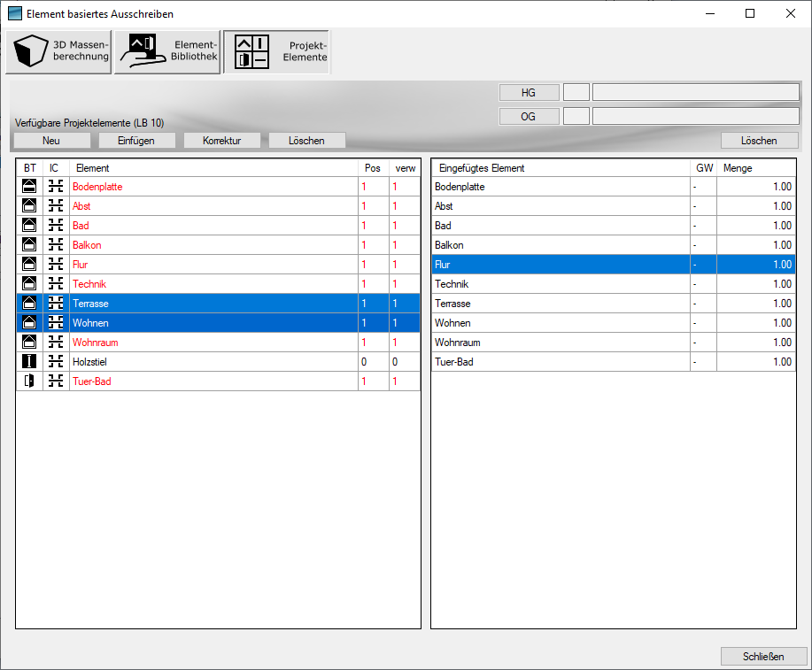The width and height of the screenshot is (812, 670).
Task: Select Balkon in inserted elements list
Action: [x=614, y=244]
